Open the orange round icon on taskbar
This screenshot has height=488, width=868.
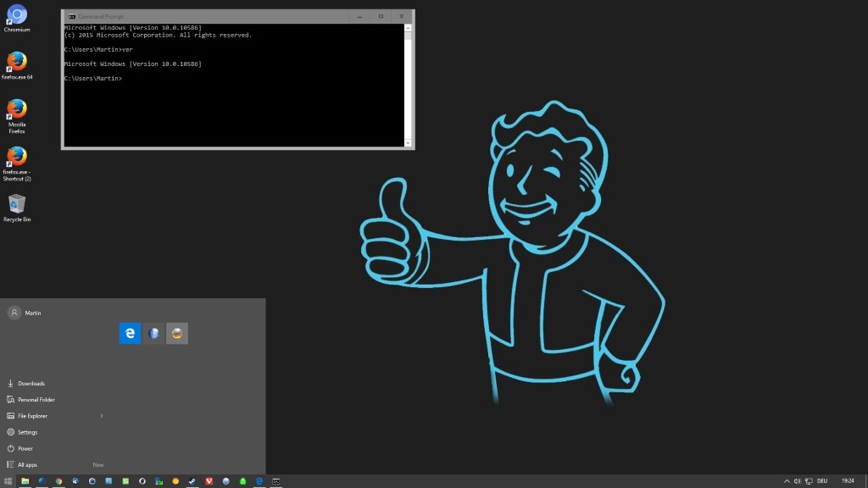(175, 481)
